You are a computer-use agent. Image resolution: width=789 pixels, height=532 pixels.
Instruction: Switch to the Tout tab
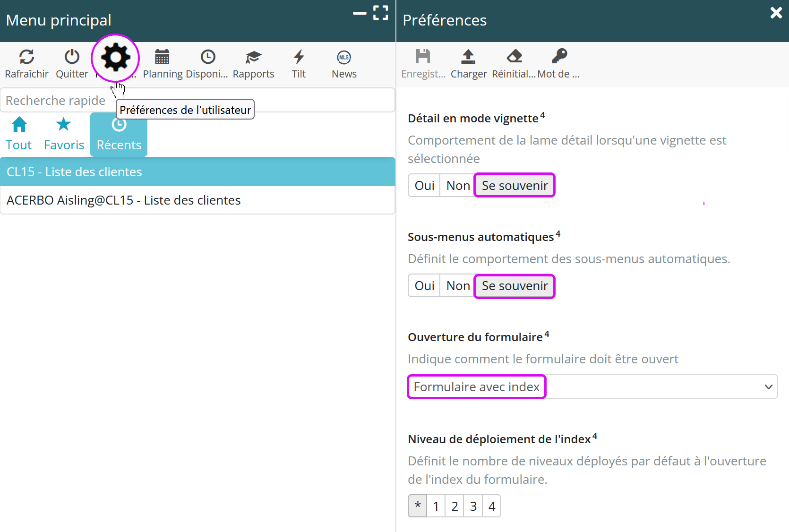pos(19,134)
